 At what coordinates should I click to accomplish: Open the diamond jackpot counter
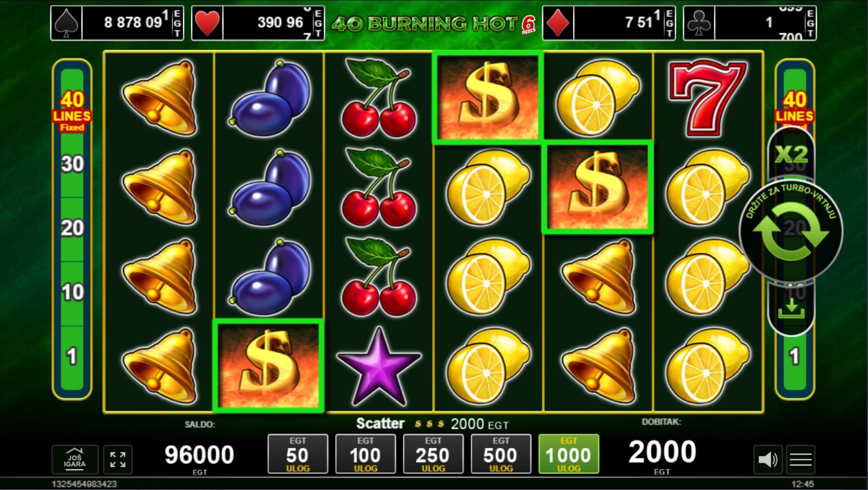click(609, 23)
